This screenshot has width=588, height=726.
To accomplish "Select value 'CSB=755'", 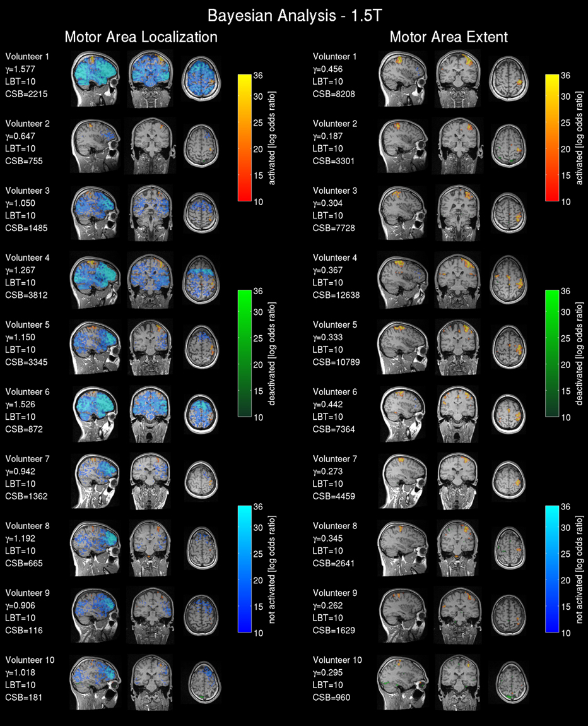I will (23, 161).
